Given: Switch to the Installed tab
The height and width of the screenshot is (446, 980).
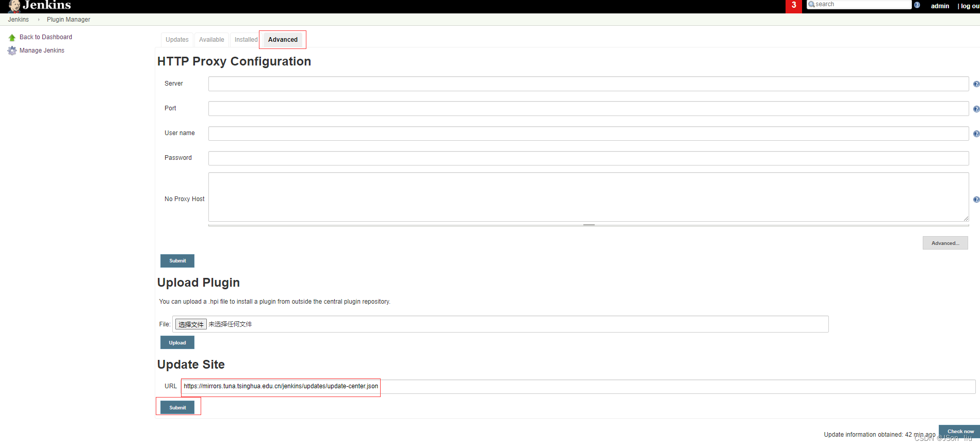Looking at the screenshot, I should point(246,40).
